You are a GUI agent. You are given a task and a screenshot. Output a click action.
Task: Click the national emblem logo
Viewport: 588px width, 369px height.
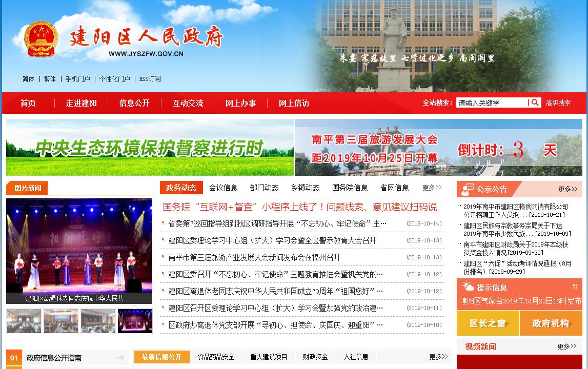coord(42,38)
